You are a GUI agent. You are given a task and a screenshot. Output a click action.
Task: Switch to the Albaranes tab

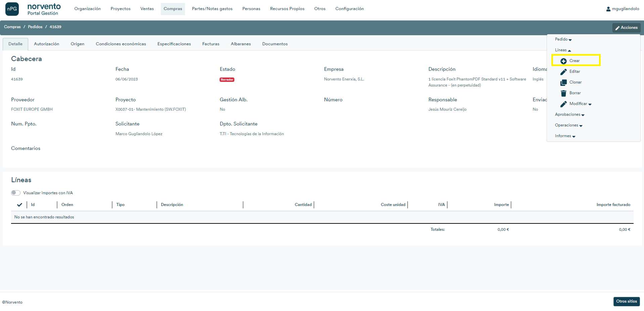[241, 44]
